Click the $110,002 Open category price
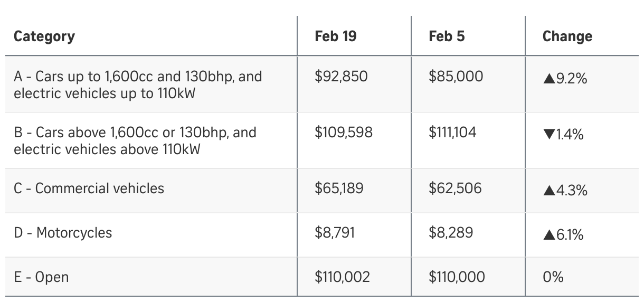The width and height of the screenshot is (644, 302). point(342,277)
